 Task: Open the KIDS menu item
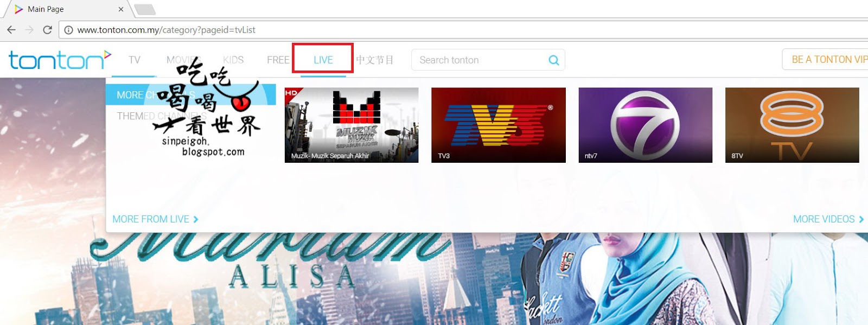click(233, 60)
